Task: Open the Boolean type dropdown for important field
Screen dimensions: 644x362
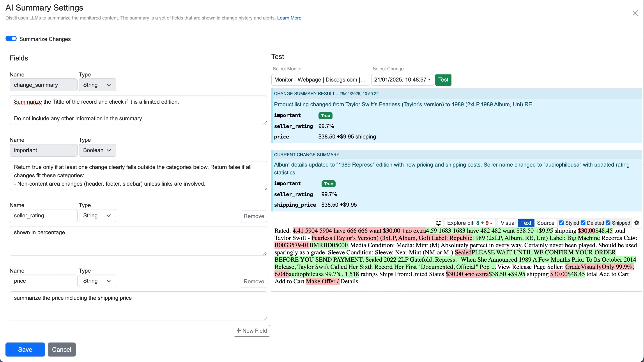Action: tap(97, 150)
